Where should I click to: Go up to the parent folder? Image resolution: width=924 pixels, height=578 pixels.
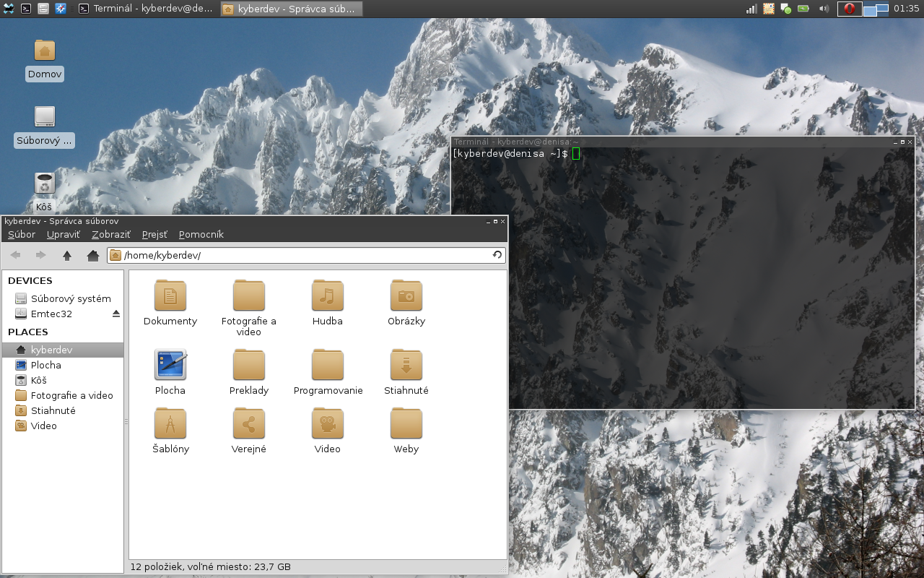coord(67,255)
